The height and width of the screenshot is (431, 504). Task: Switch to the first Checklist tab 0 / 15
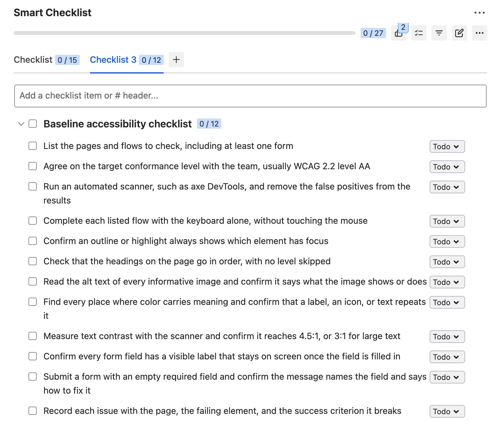click(x=47, y=60)
